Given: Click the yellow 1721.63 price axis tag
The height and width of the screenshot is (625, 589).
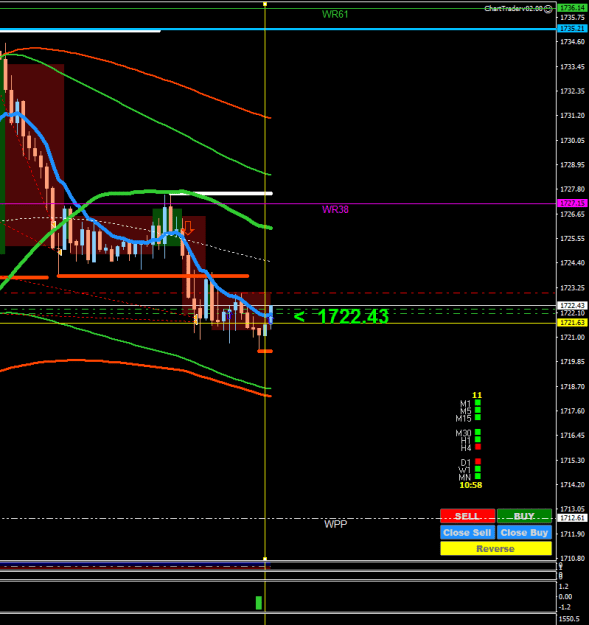Looking at the screenshot, I should (572, 322).
